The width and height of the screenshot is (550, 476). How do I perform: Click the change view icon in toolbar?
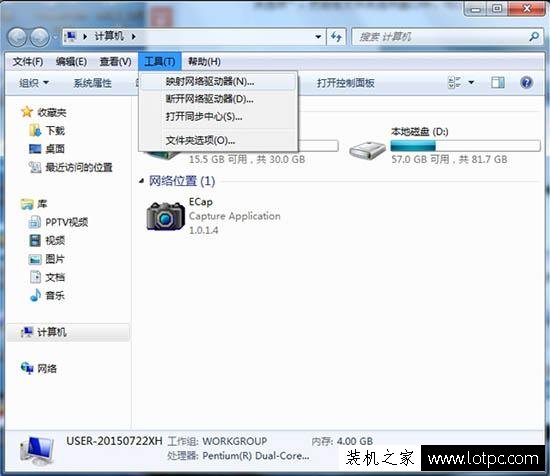(x=455, y=83)
